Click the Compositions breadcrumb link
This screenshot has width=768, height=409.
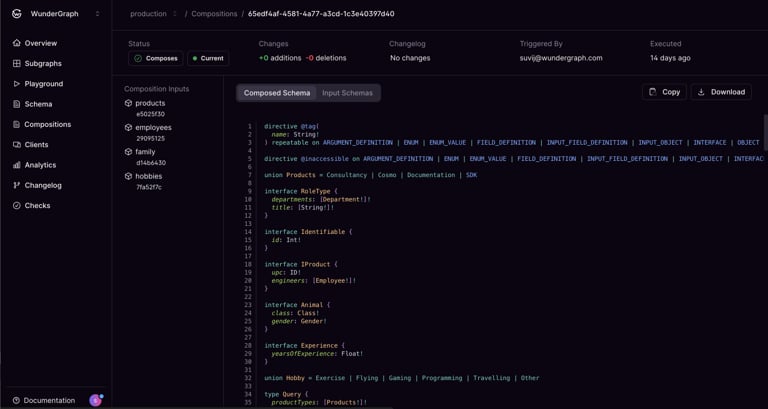pyautogui.click(x=214, y=14)
